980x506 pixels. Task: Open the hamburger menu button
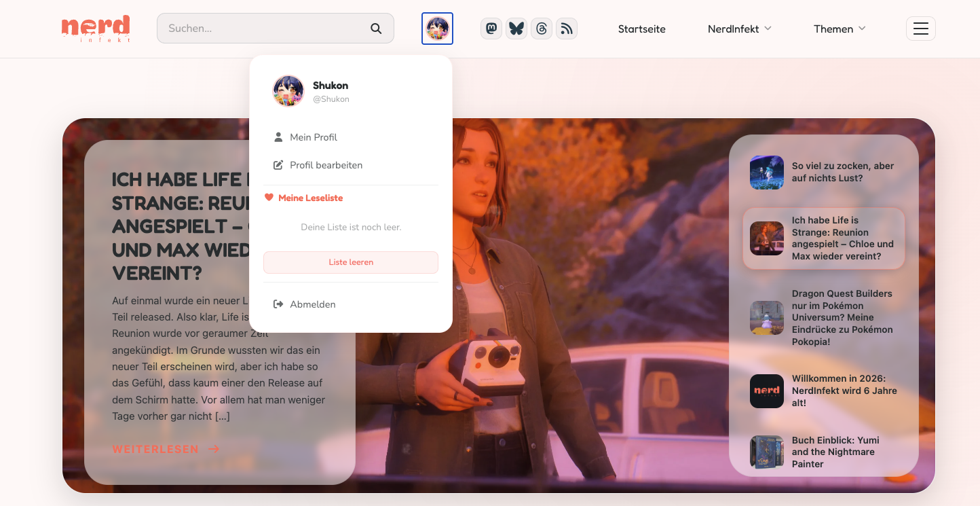pyautogui.click(x=921, y=29)
